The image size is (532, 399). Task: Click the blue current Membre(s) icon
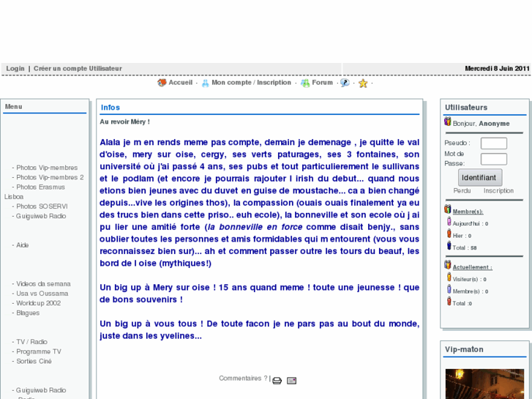click(x=449, y=289)
